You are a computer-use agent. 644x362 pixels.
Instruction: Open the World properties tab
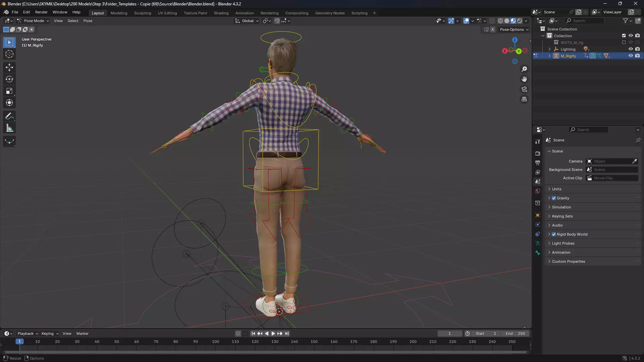538,191
